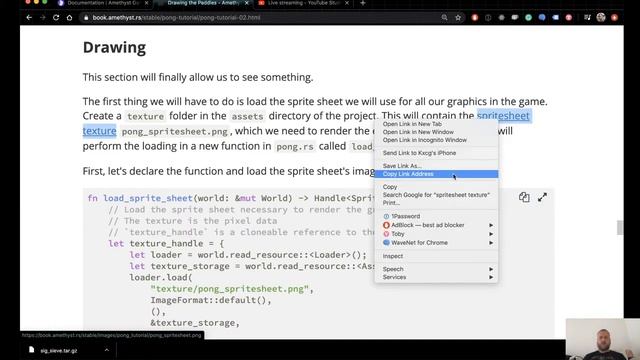This screenshot has width=640, height=360.
Task: Click the browser forward arrow
Action: click(42, 18)
